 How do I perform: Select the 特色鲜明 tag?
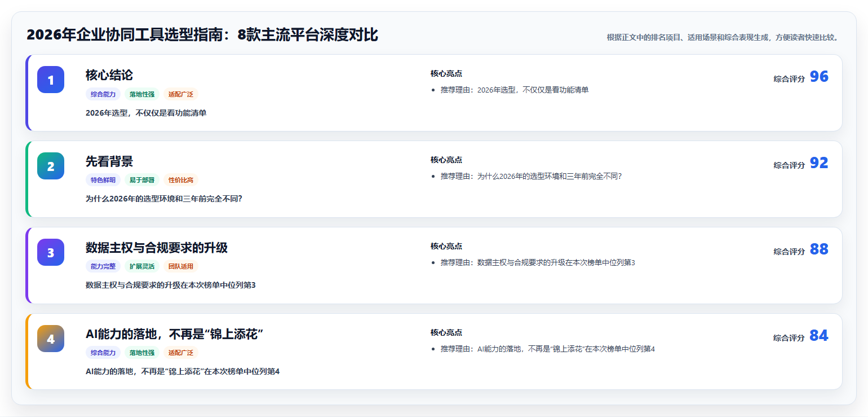pos(103,180)
